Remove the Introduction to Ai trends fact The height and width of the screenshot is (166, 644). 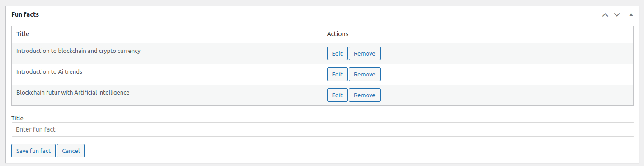coord(365,74)
